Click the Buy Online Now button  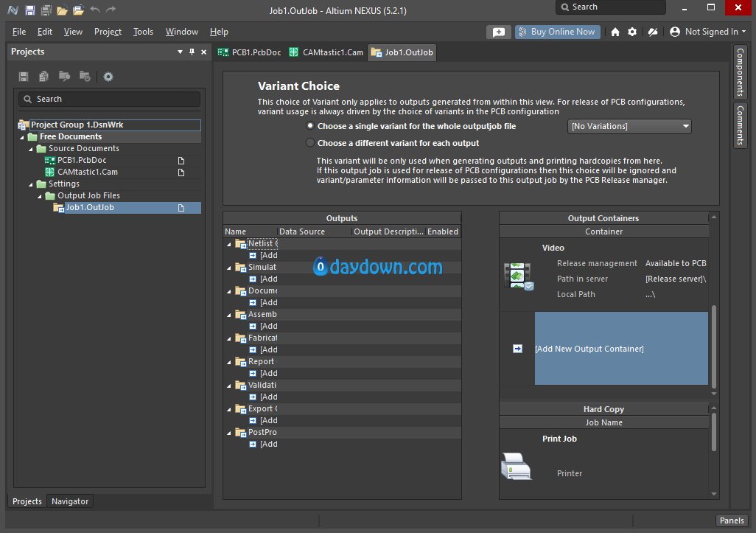pyautogui.click(x=557, y=32)
